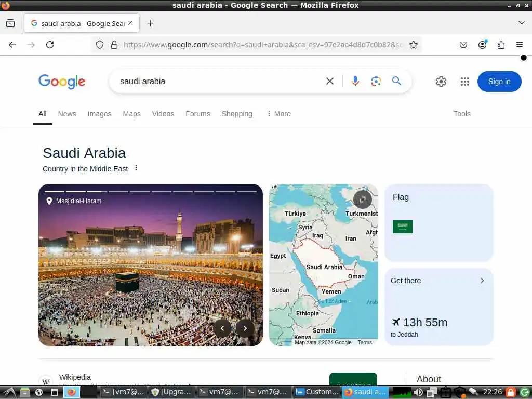Screen dimensions: 532x399
Task: Submit search with magnifier icon
Action: point(396,81)
